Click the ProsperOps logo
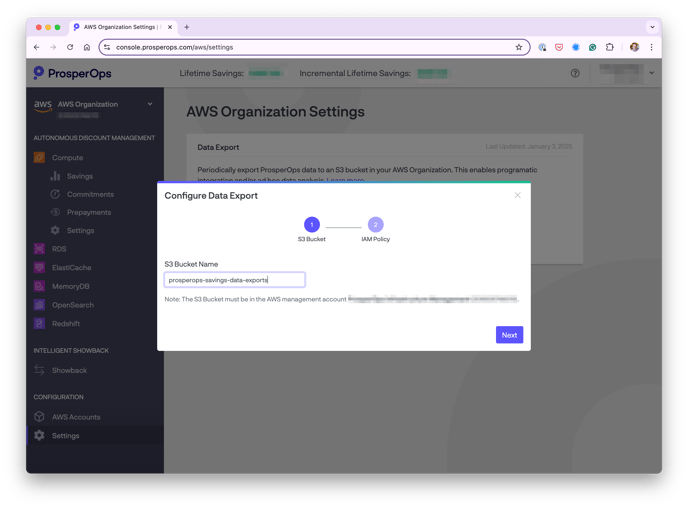Viewport: 688px width, 508px height. [72, 73]
